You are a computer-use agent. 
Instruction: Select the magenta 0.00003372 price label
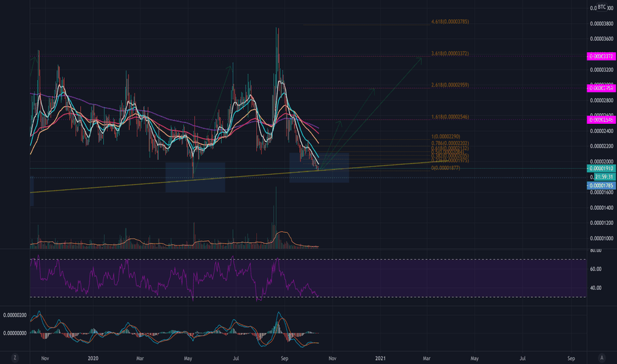click(x=601, y=56)
